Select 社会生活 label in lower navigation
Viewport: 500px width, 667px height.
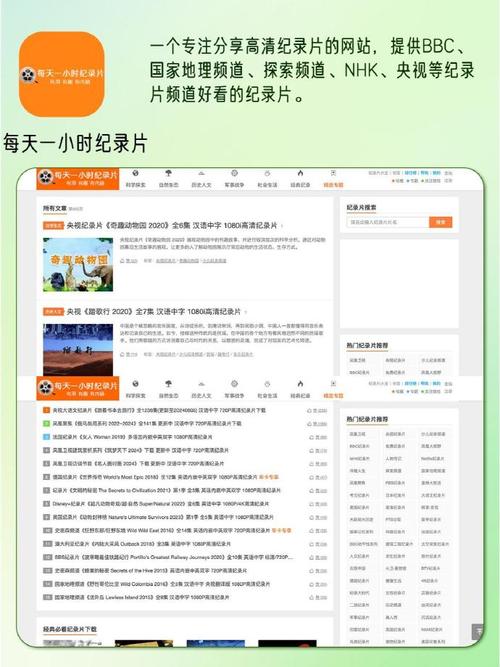(267, 396)
